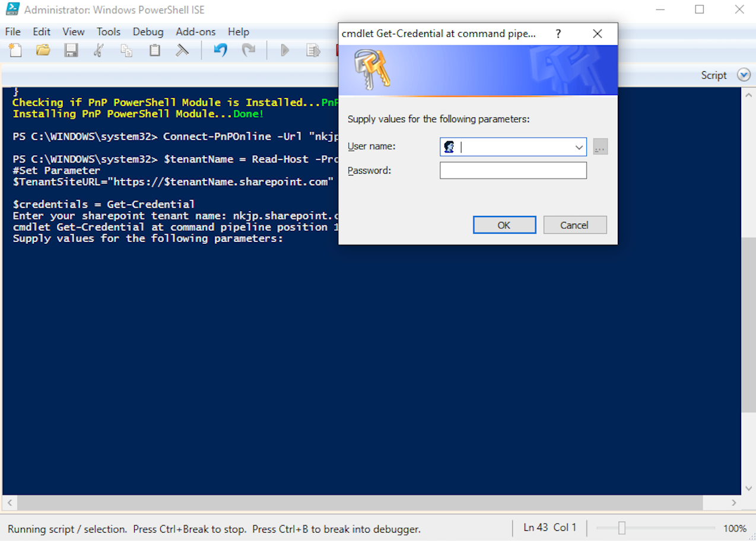Viewport: 756px width, 541px height.
Task: Click horizontal scrollbar left arrow
Action: click(8, 502)
